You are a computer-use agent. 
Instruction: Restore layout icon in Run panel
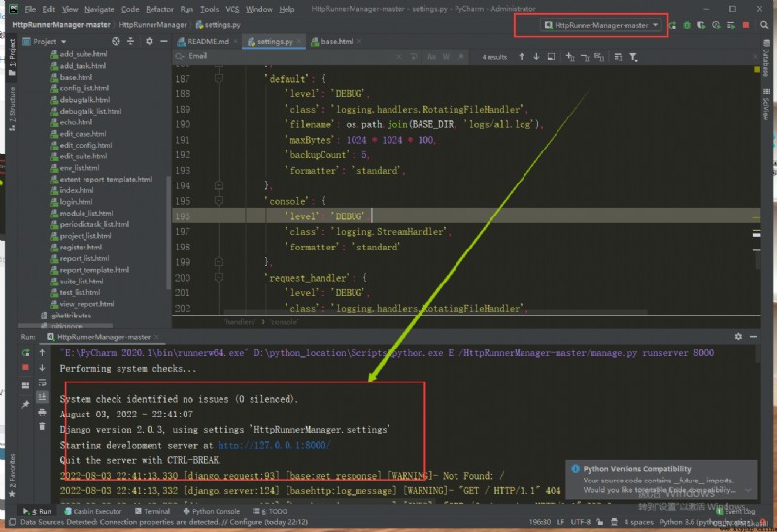[26, 385]
